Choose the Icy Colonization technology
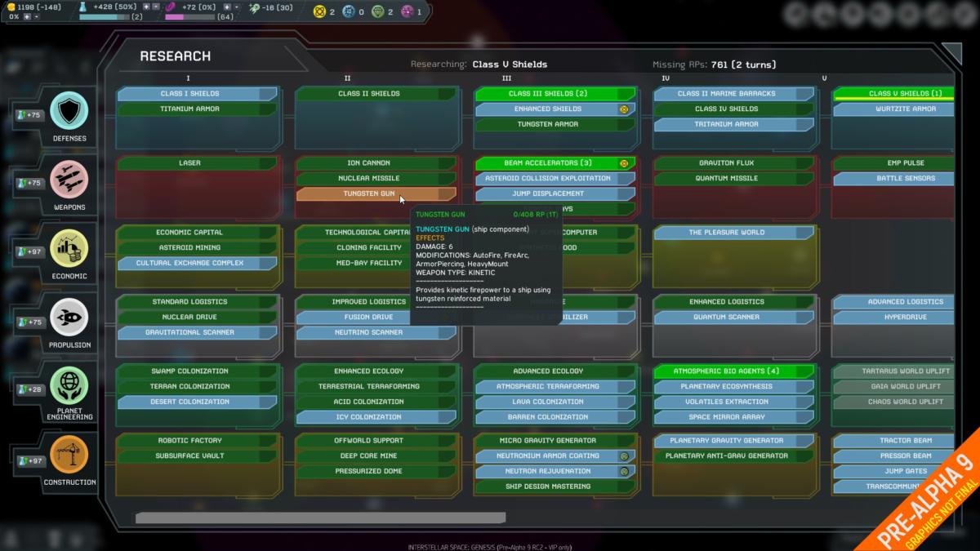The width and height of the screenshot is (980, 551). point(376,418)
